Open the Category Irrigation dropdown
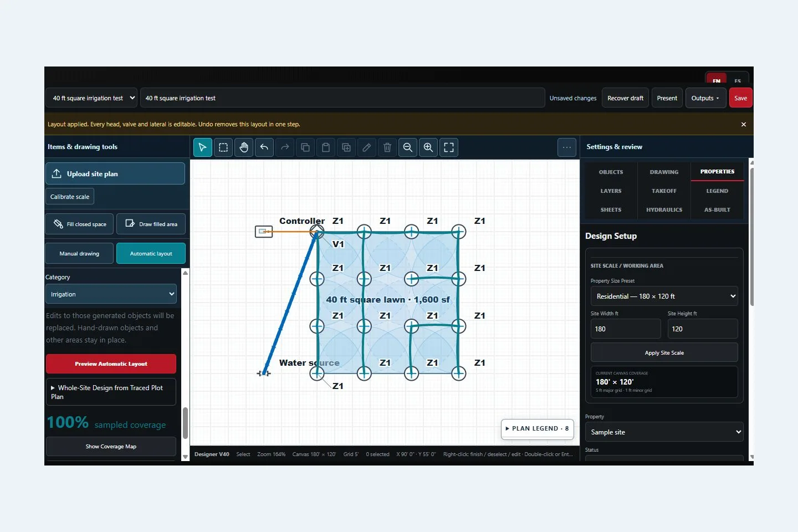 click(x=111, y=294)
